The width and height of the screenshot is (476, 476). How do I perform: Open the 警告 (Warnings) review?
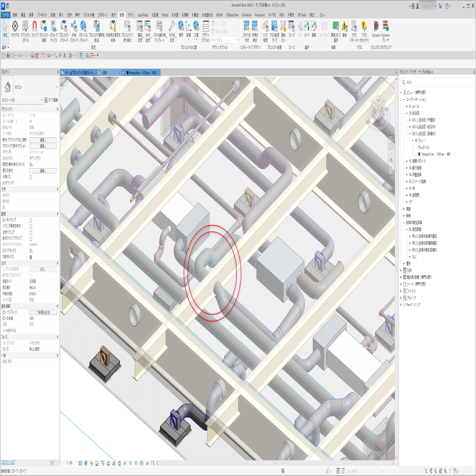pyautogui.click(x=345, y=29)
